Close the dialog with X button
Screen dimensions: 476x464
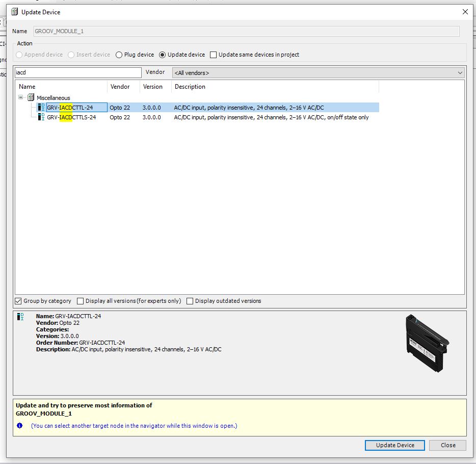(x=465, y=12)
